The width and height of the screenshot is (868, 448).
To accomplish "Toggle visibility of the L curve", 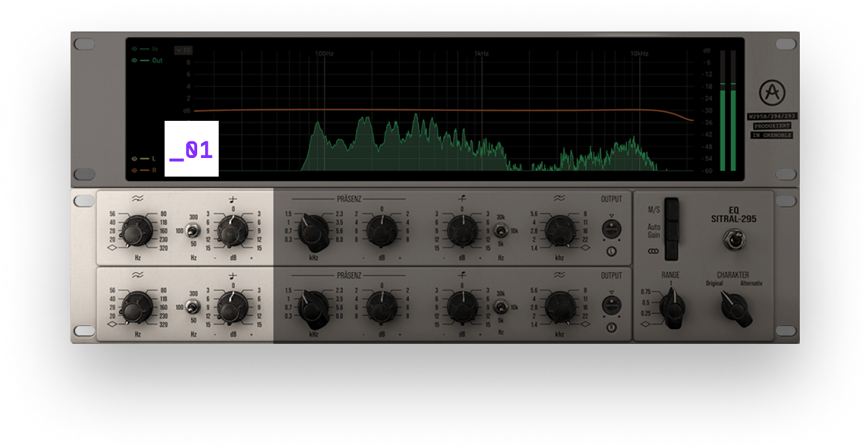I will click(134, 159).
